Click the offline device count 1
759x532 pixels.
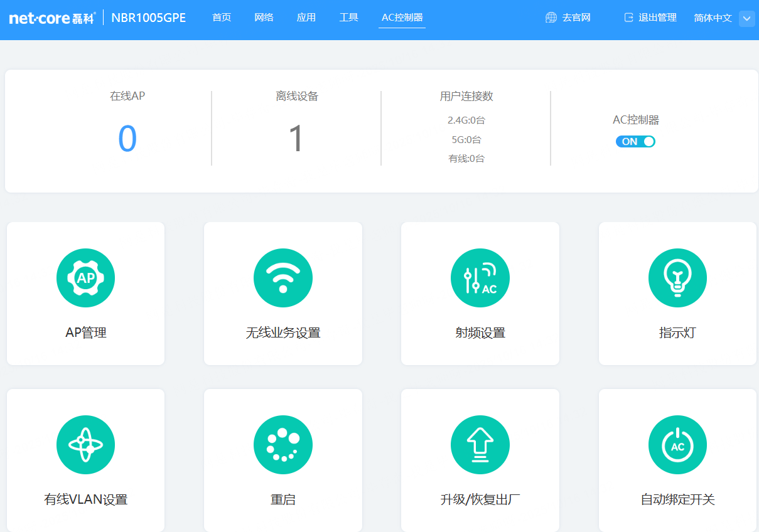(296, 139)
